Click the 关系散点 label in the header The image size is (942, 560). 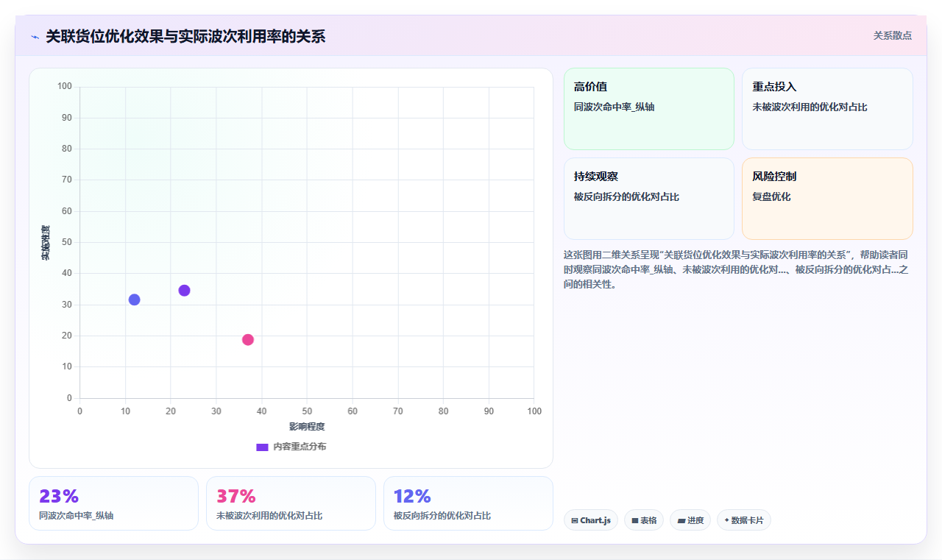click(893, 35)
